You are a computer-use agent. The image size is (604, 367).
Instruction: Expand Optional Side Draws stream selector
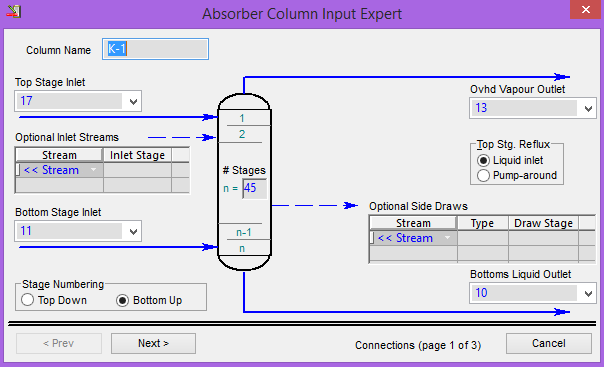point(447,238)
